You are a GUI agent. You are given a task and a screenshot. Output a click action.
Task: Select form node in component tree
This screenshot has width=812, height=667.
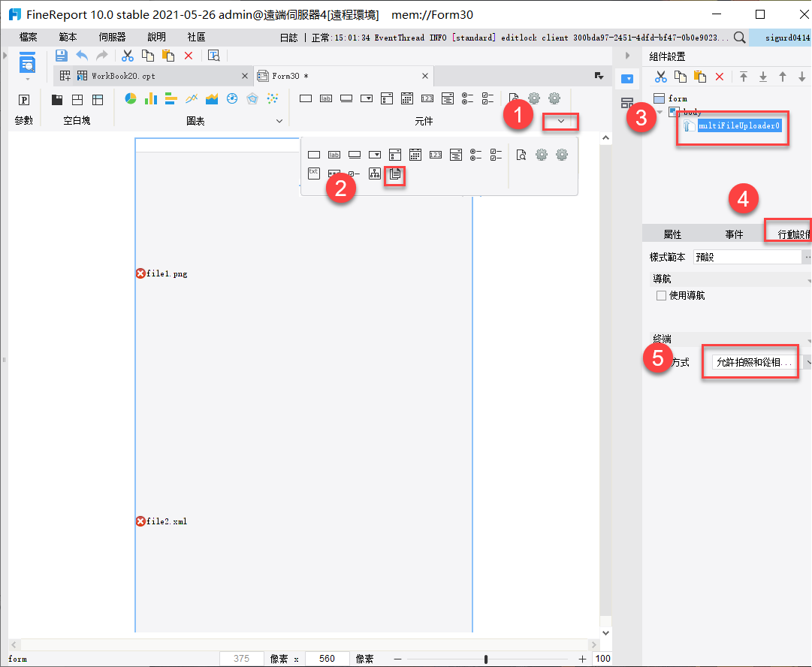pyautogui.click(x=678, y=98)
